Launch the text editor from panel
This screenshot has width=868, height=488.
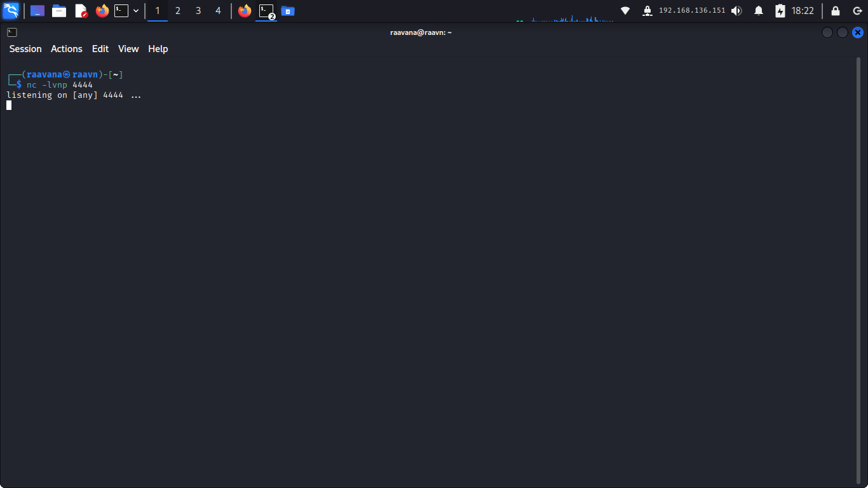click(x=81, y=11)
